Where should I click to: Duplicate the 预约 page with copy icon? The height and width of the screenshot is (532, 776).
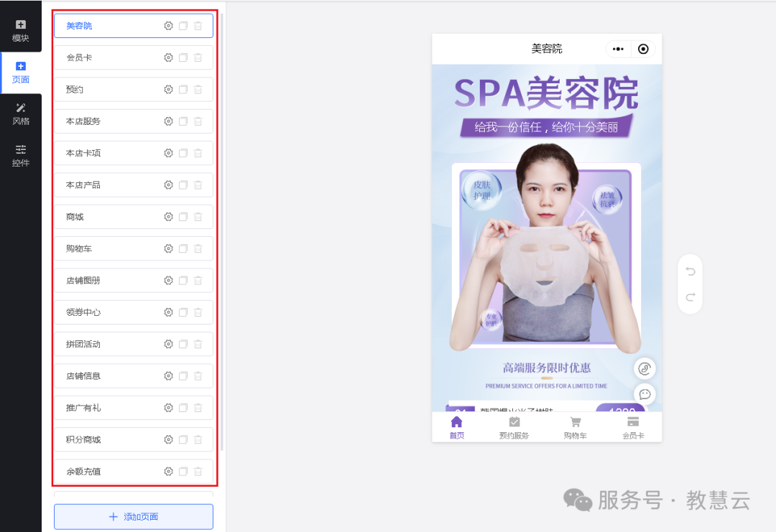coord(183,90)
